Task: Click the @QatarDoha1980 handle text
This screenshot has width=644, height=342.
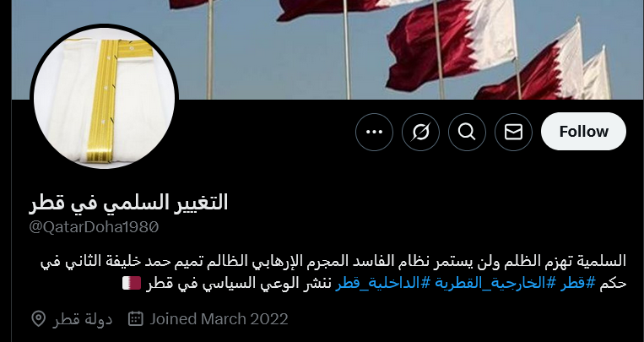Action: click(x=94, y=227)
